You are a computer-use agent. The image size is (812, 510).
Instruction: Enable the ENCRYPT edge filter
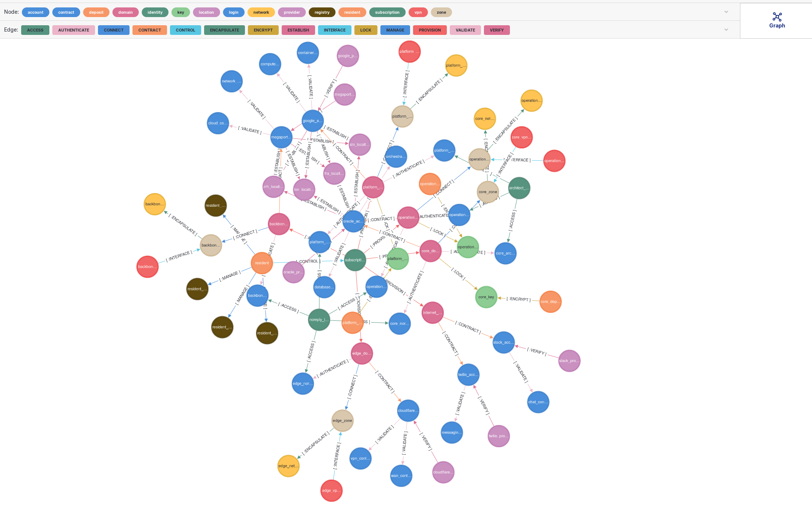coord(263,30)
